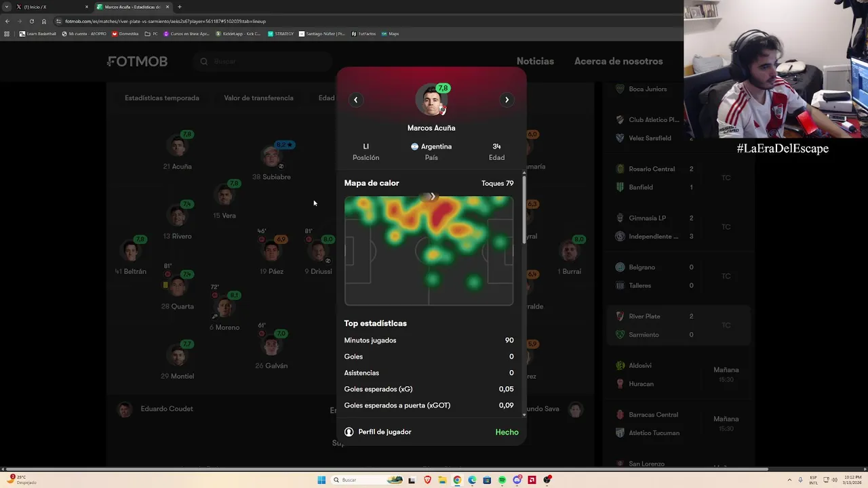Open the Noticias menu

click(535, 61)
